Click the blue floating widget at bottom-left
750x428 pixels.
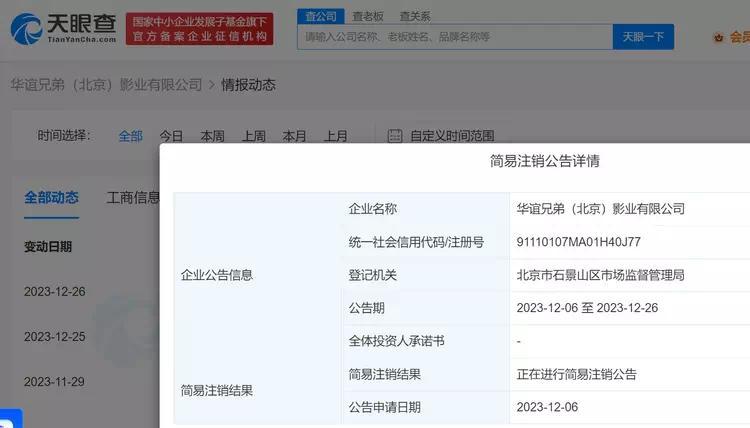coord(11,419)
